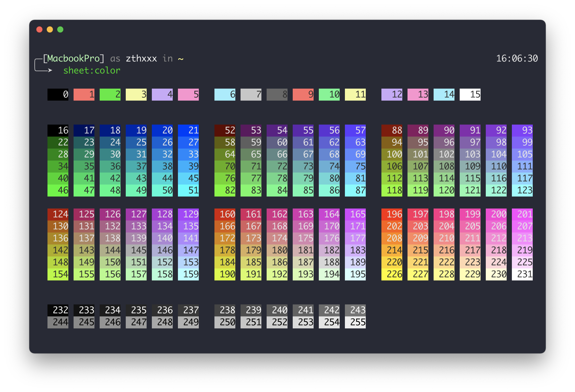The image size is (575, 392).
Task: Select color swatch 0 in the palette
Action: point(58,95)
